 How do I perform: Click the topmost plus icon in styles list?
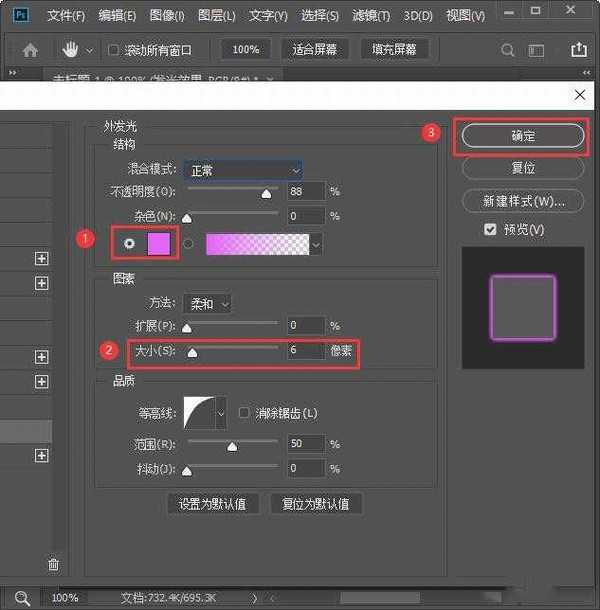click(42, 258)
